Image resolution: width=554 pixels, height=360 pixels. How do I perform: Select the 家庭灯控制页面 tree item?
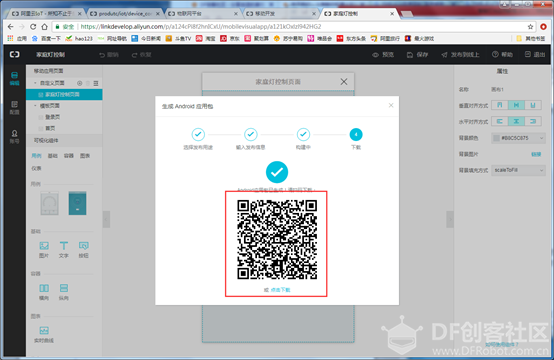point(64,95)
